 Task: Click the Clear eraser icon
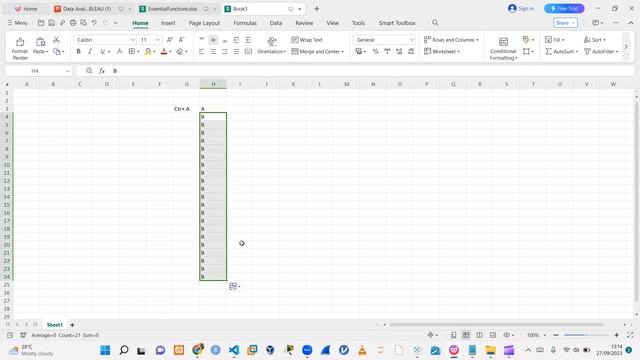point(180,51)
